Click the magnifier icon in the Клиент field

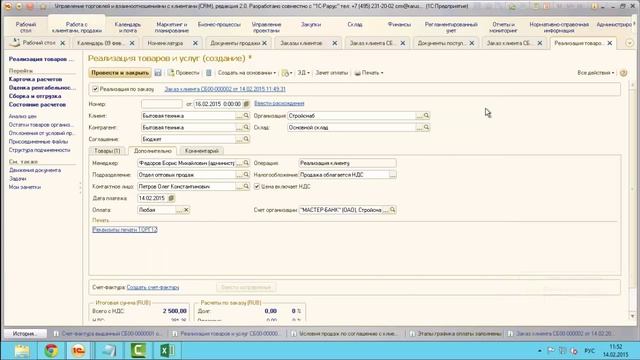[246, 116]
